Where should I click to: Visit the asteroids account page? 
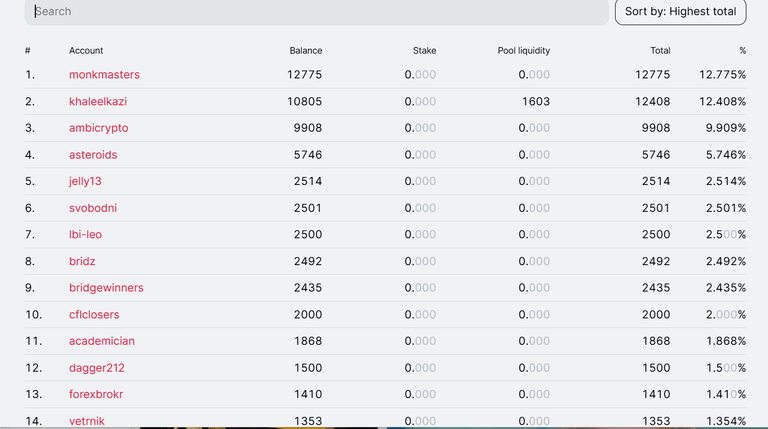(x=93, y=155)
